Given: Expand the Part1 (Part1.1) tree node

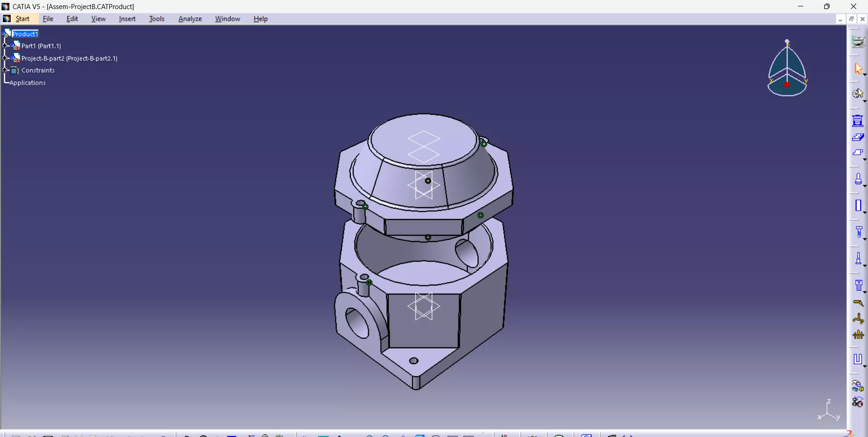Looking at the screenshot, I should [5, 46].
